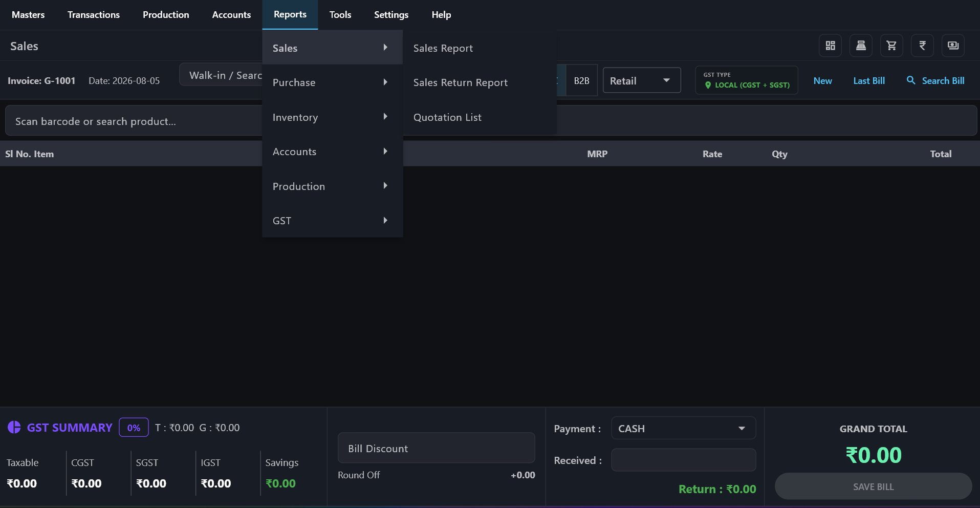Click the GST Type Local selector

click(x=746, y=80)
